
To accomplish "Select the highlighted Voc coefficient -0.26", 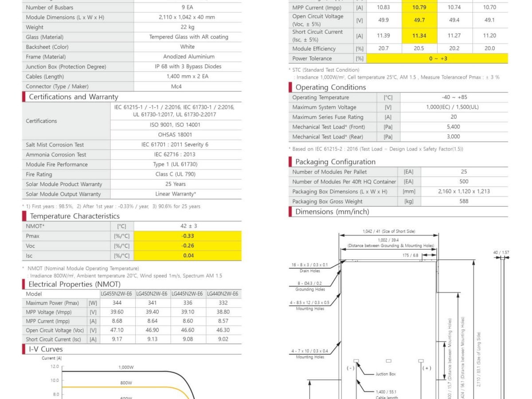I will (x=188, y=246).
